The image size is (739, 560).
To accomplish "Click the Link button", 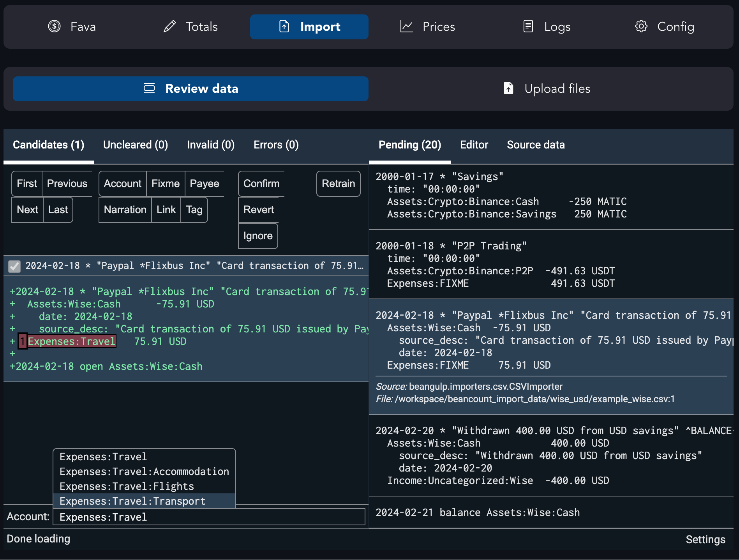I will pos(166,210).
